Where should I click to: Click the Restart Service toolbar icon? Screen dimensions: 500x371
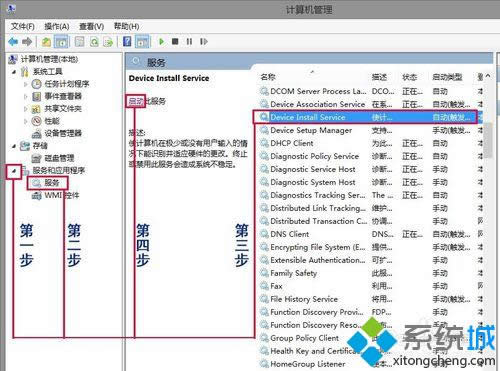click(x=204, y=42)
